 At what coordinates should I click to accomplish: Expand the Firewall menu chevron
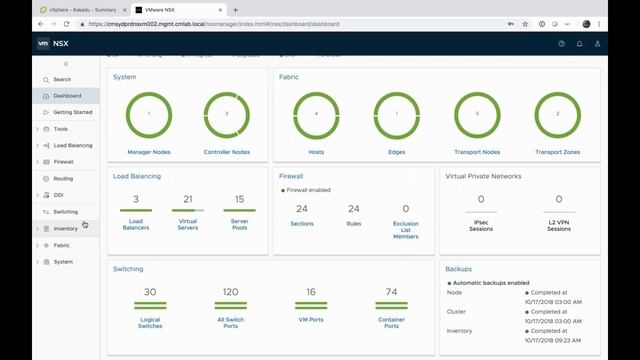point(38,162)
